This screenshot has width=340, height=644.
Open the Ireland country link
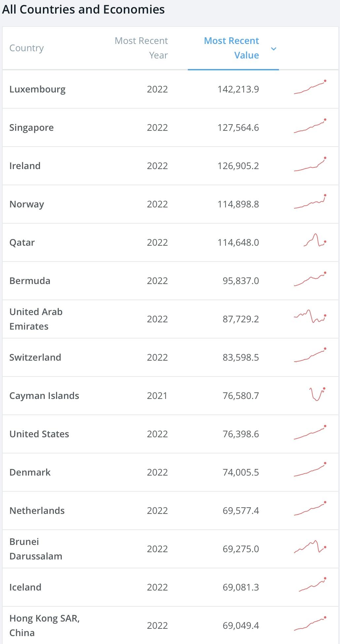[25, 166]
